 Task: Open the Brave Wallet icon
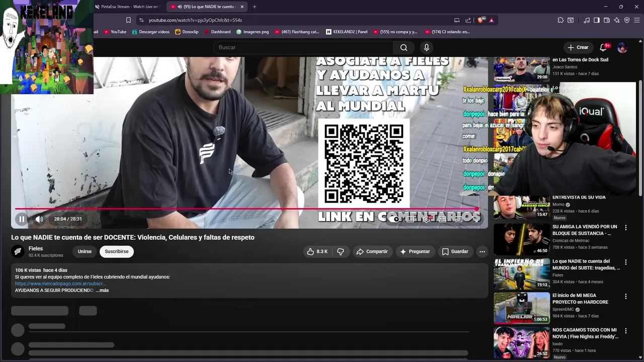[607, 20]
